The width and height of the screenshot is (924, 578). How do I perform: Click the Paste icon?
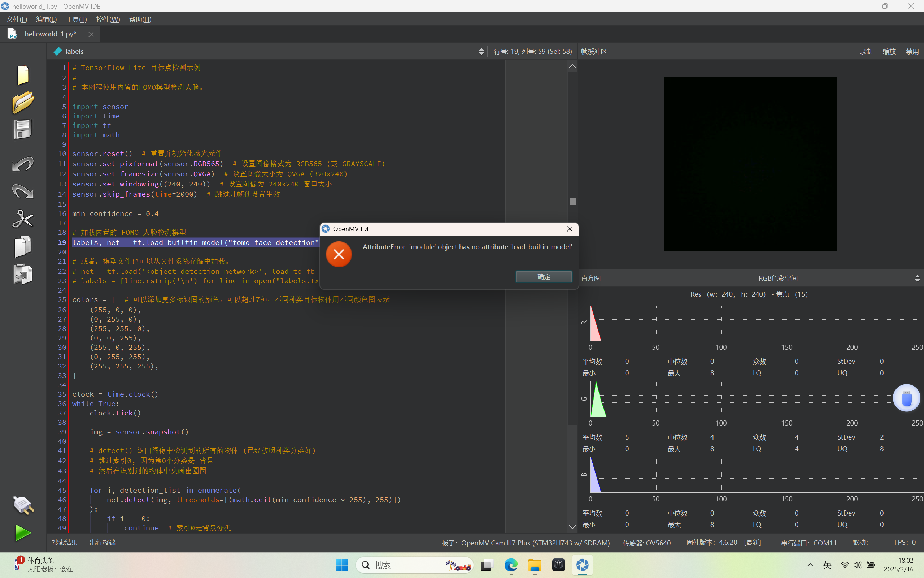(23, 274)
